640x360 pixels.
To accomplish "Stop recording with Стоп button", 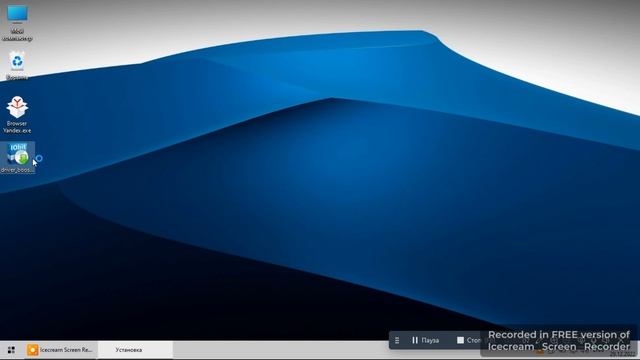I will tap(469, 340).
